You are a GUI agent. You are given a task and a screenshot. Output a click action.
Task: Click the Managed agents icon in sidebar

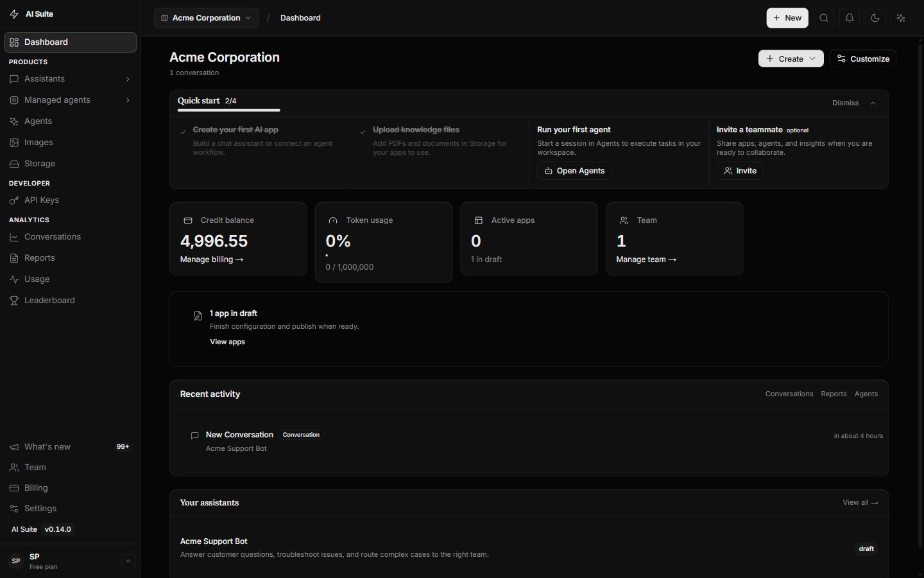tap(14, 100)
